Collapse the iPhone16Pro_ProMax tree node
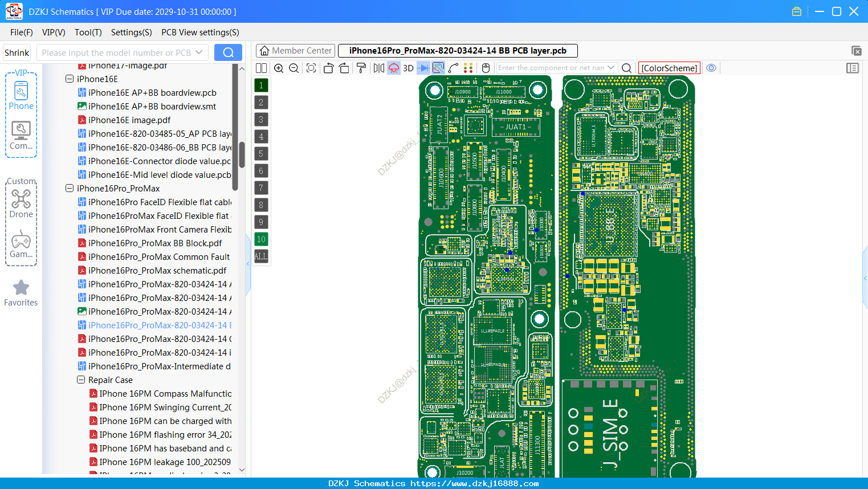 [70, 189]
